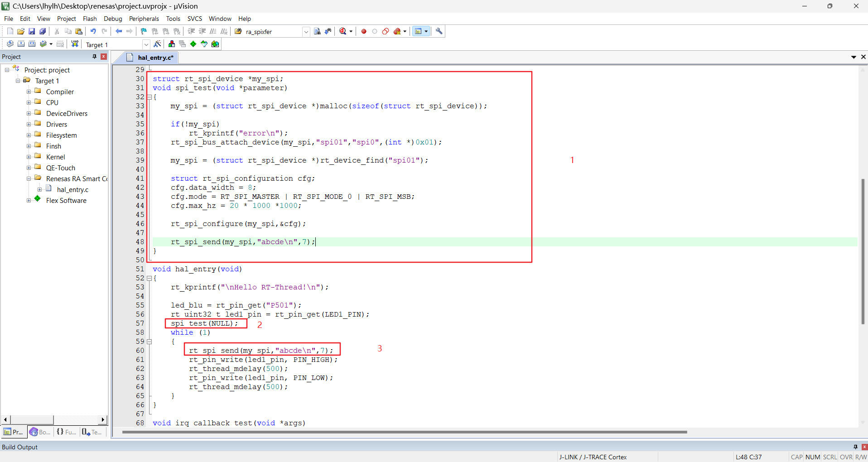Indent the selected lines
Screen dimensions: 868x462
[x=191, y=31]
